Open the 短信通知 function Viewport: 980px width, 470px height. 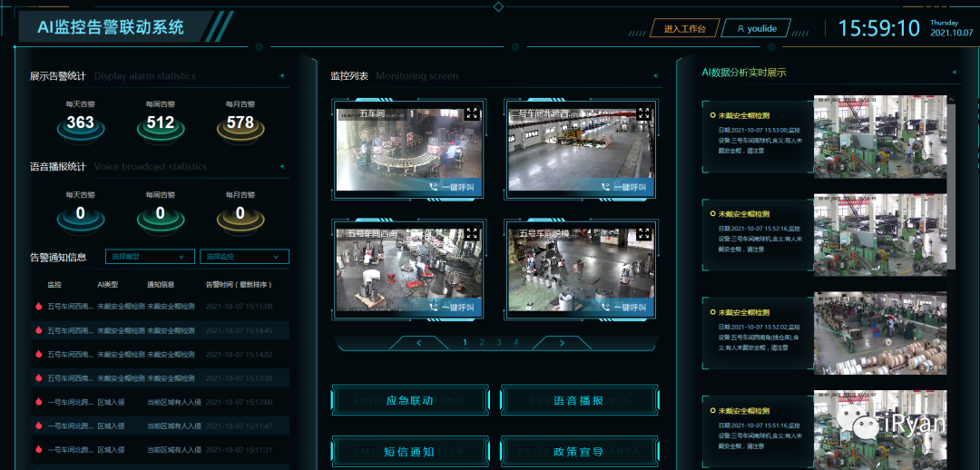410,451
